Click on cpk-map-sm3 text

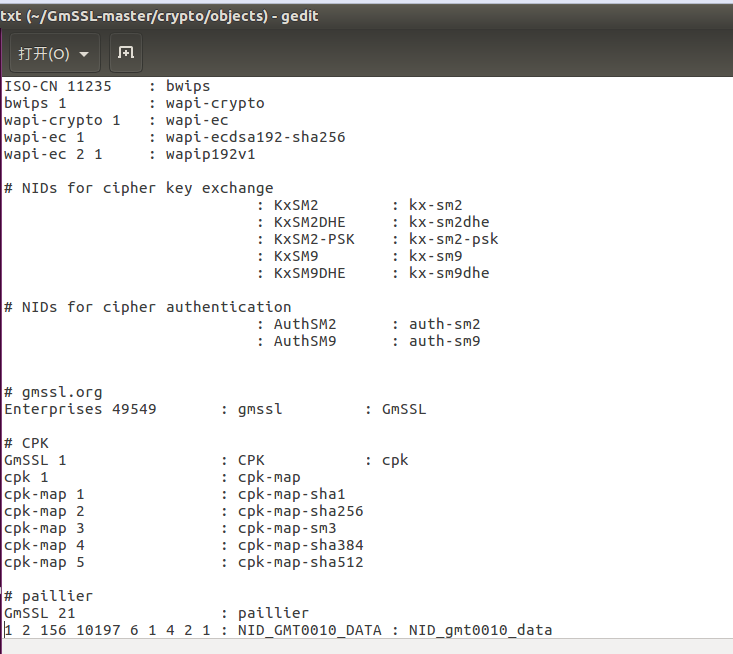(x=287, y=528)
